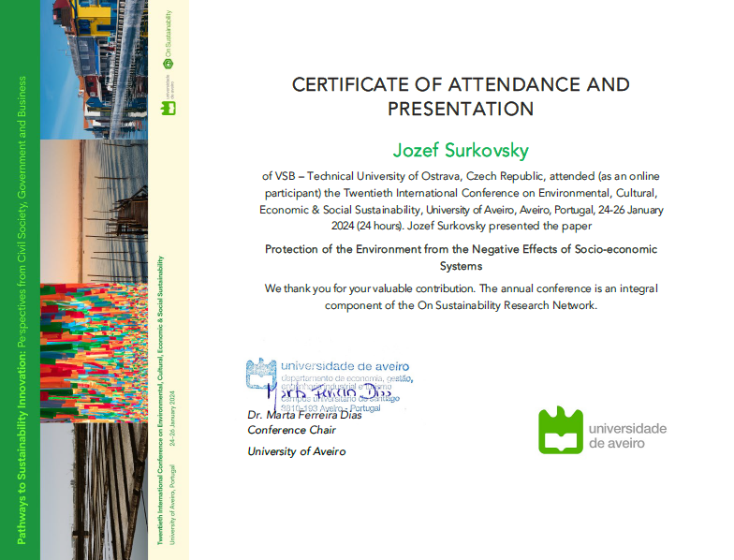Image resolution: width=734 pixels, height=560 pixels.
Task: Click the green universidade de aveiro logo icon
Action: (x=560, y=430)
